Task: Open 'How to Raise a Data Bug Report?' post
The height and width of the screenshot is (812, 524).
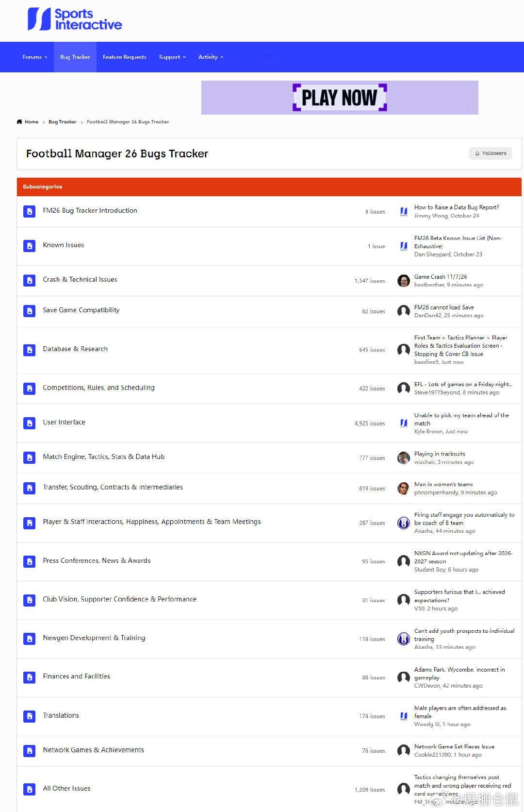Action: point(457,207)
